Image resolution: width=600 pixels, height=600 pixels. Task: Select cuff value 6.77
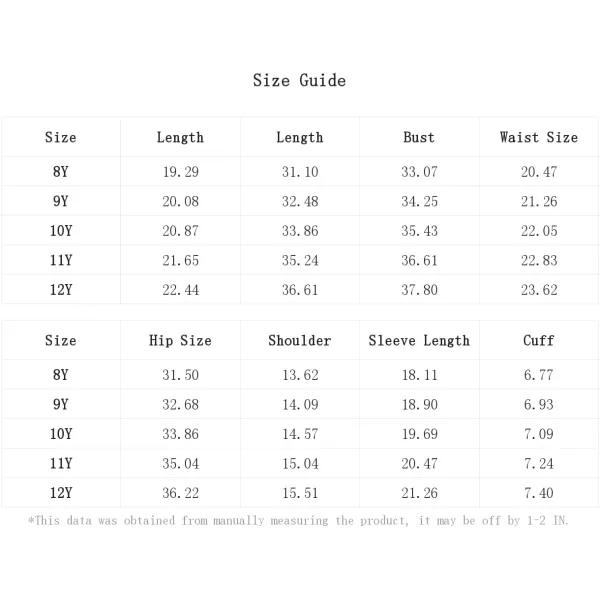(539, 375)
